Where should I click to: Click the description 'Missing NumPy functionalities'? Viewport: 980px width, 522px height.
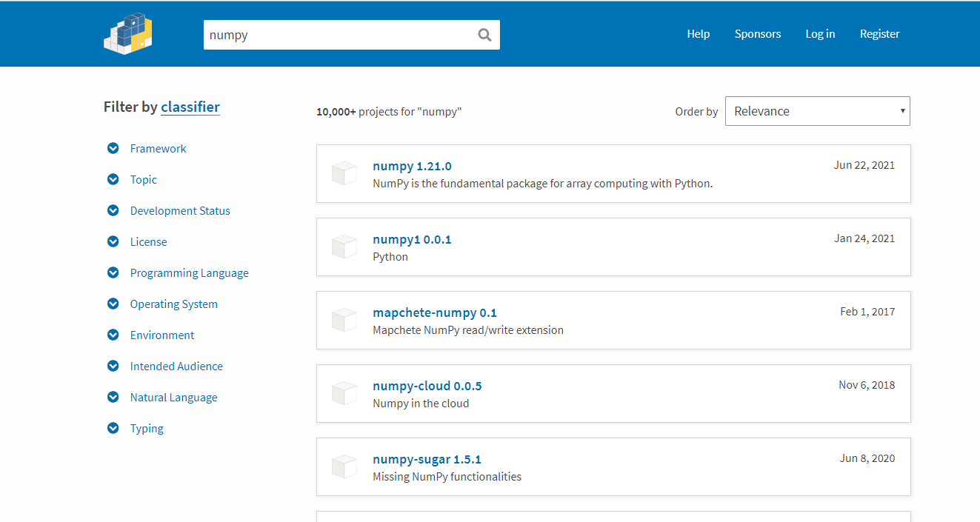[x=447, y=476]
